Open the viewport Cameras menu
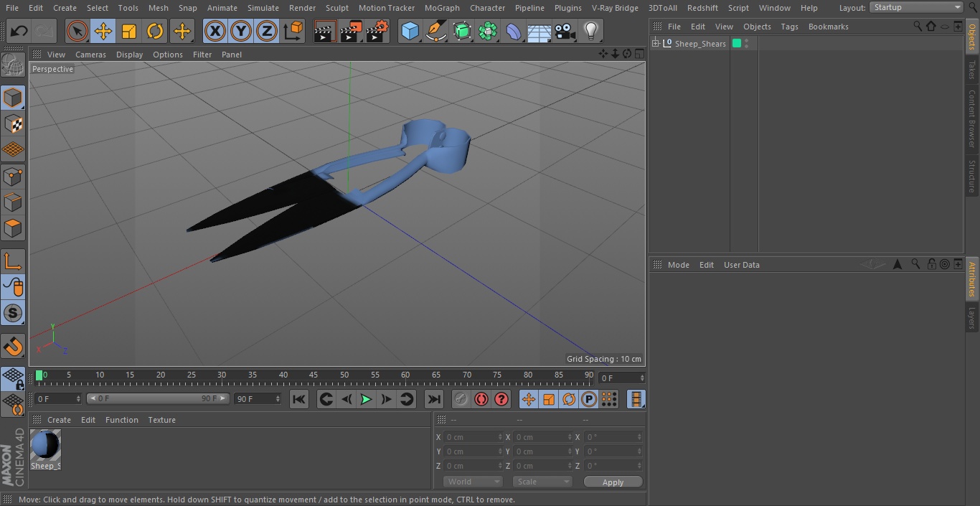 click(90, 55)
